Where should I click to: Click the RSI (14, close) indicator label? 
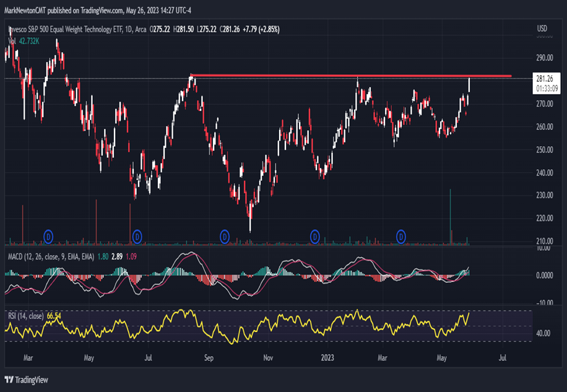click(x=26, y=316)
